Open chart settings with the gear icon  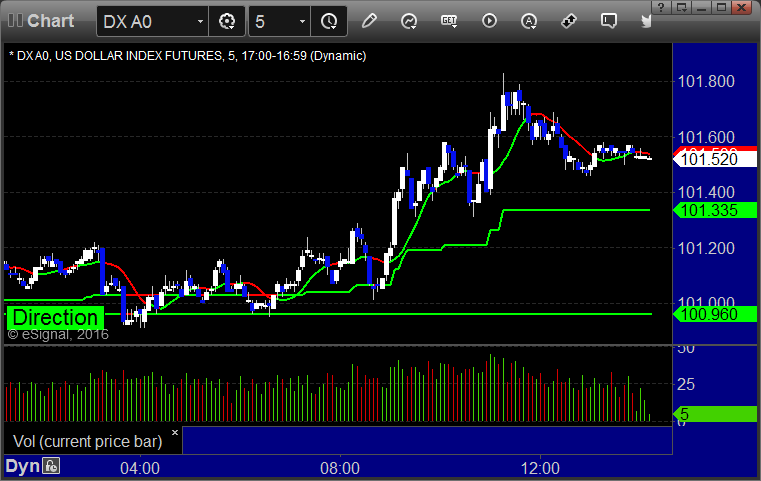point(227,21)
